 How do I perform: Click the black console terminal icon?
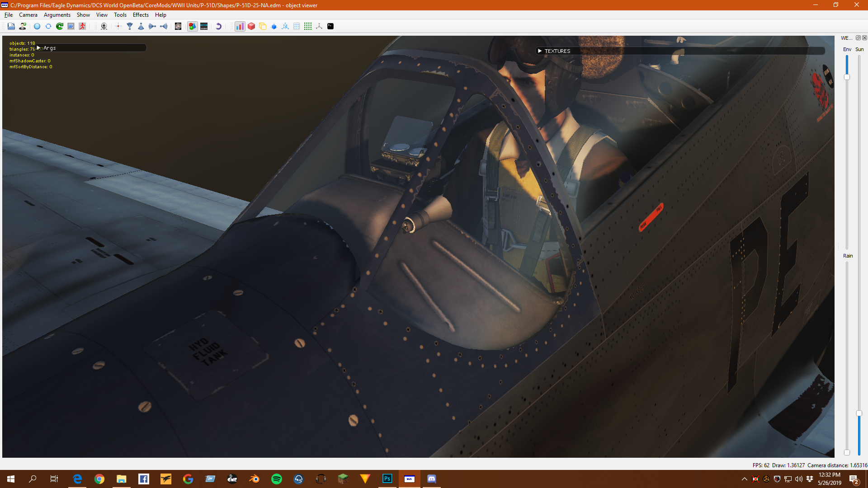[x=330, y=26]
